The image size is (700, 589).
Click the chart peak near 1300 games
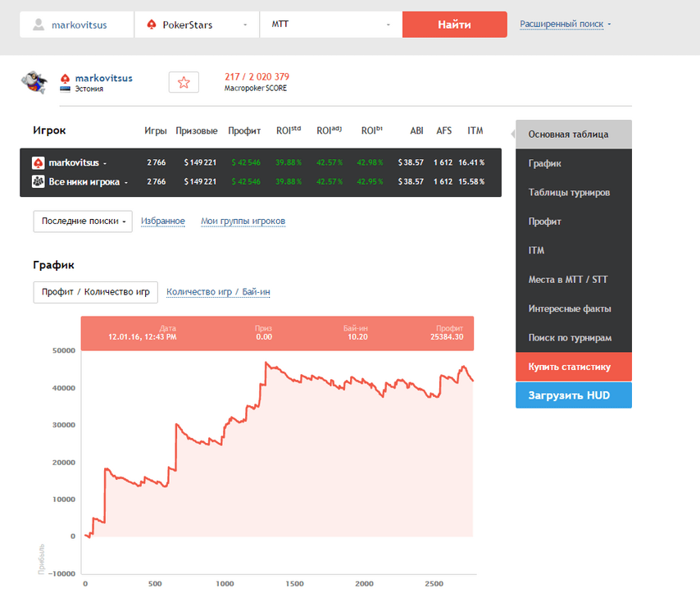(x=266, y=363)
